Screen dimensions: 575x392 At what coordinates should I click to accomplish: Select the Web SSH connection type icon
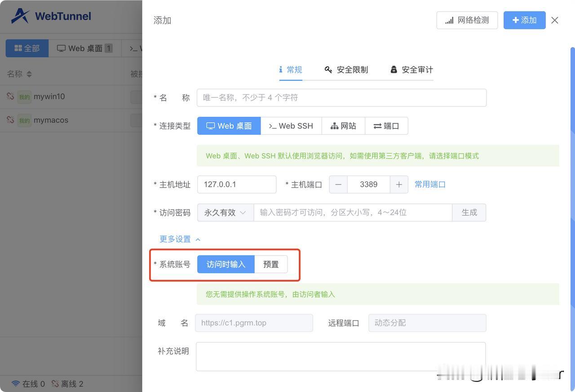272,126
